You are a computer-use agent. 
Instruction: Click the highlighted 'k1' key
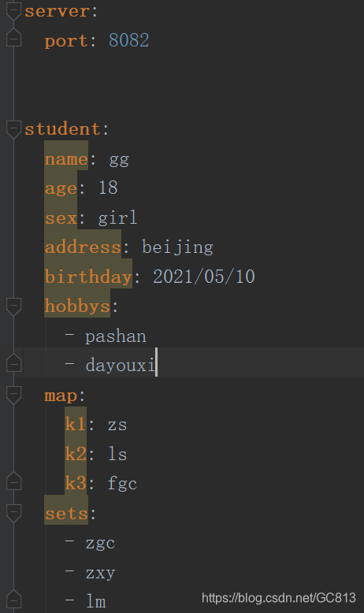(x=76, y=424)
